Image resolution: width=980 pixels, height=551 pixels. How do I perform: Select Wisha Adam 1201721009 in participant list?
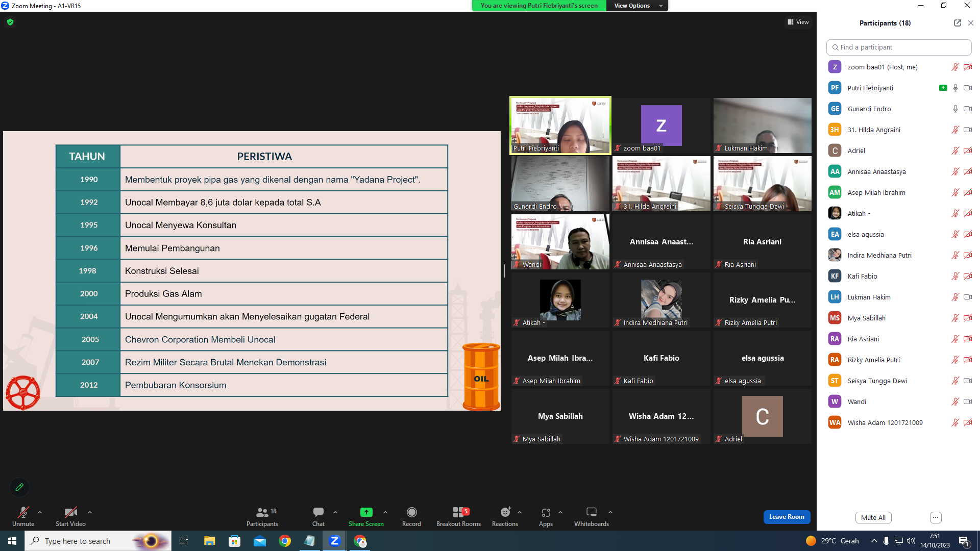[899, 422]
